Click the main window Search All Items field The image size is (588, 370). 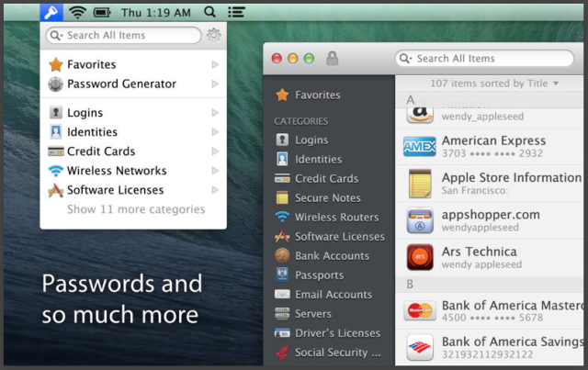[484, 59]
